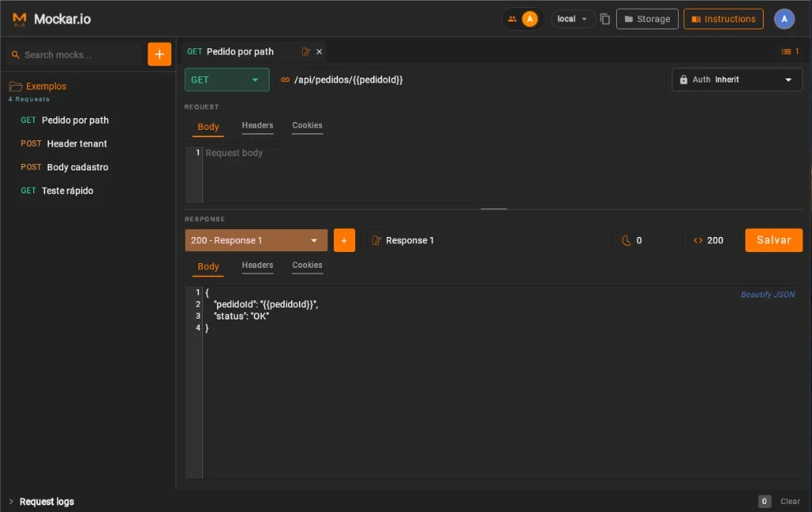This screenshot has width=812, height=512.
Task: Click the orange add mock plus button
Action: [x=159, y=55]
